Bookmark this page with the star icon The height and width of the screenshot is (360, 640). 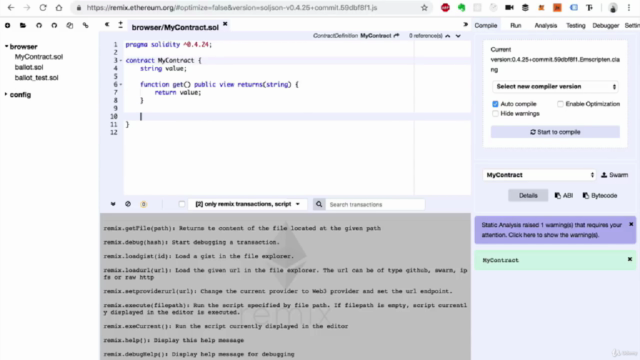coord(424,8)
